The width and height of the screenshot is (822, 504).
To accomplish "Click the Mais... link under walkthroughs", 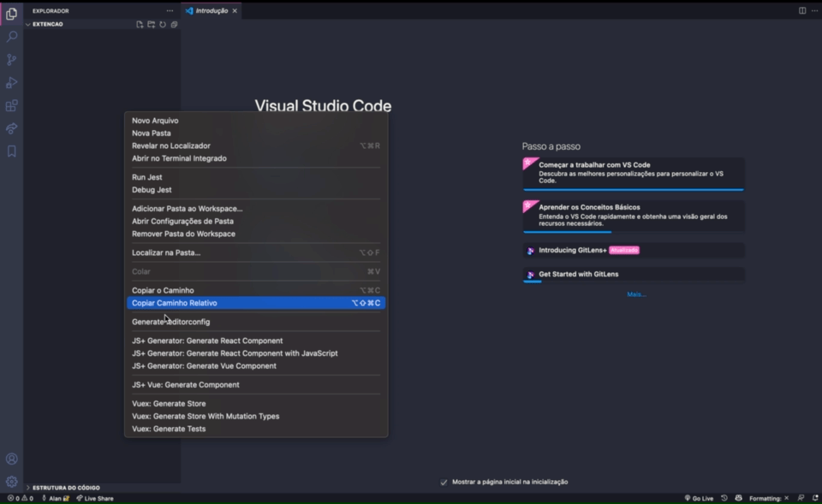I will [x=636, y=294].
